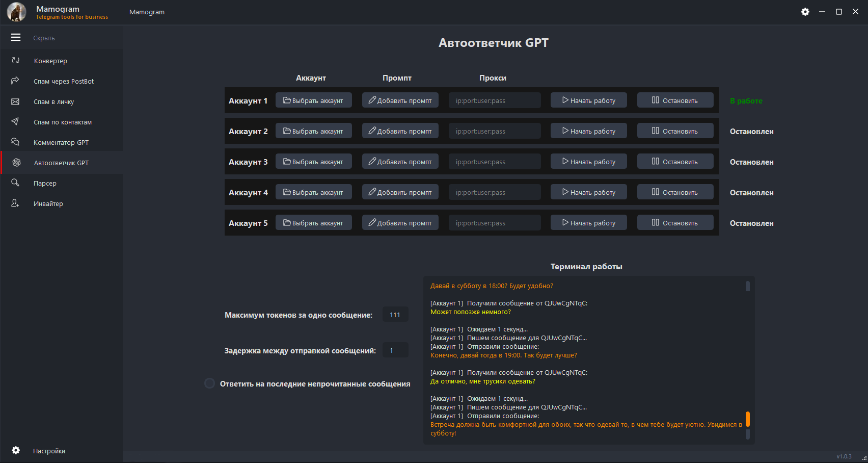
Task: Click the proxy field for Аккаунт 4
Action: [494, 192]
